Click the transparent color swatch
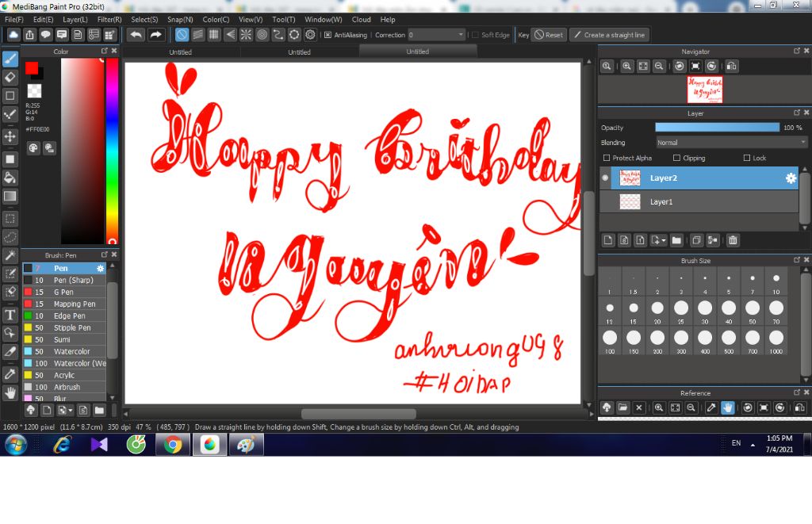This screenshot has width=812, height=524. coord(34,91)
